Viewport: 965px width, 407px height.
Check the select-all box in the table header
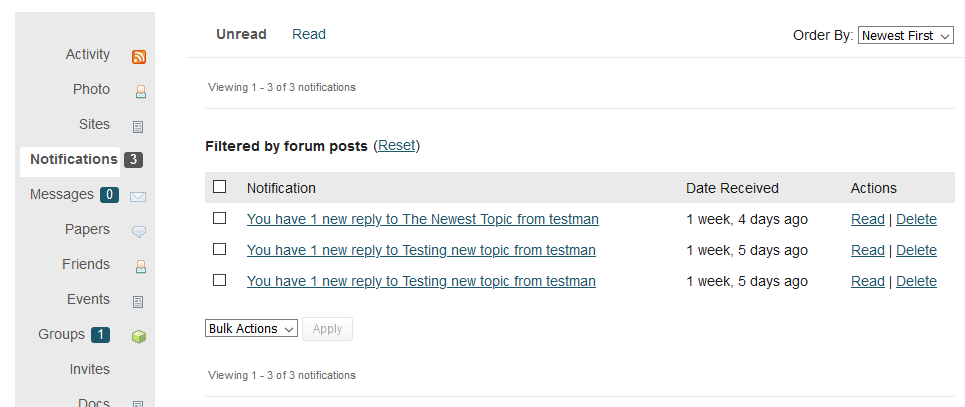(219, 187)
